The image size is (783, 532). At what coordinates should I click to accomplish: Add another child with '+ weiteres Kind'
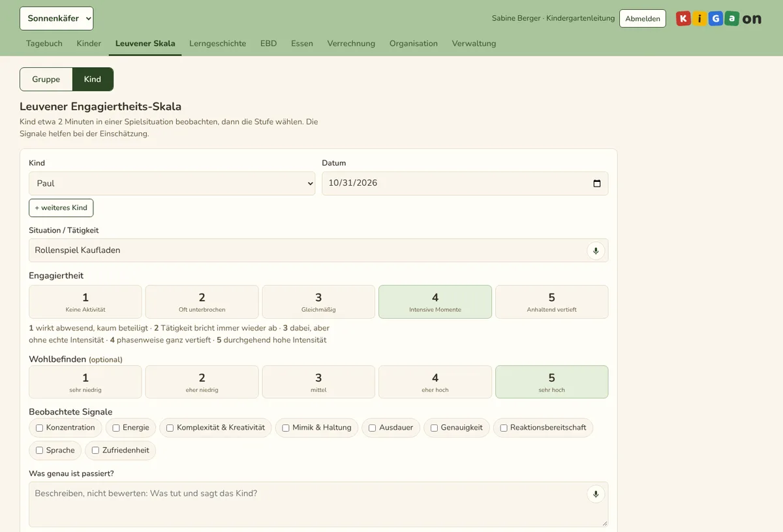tap(61, 208)
